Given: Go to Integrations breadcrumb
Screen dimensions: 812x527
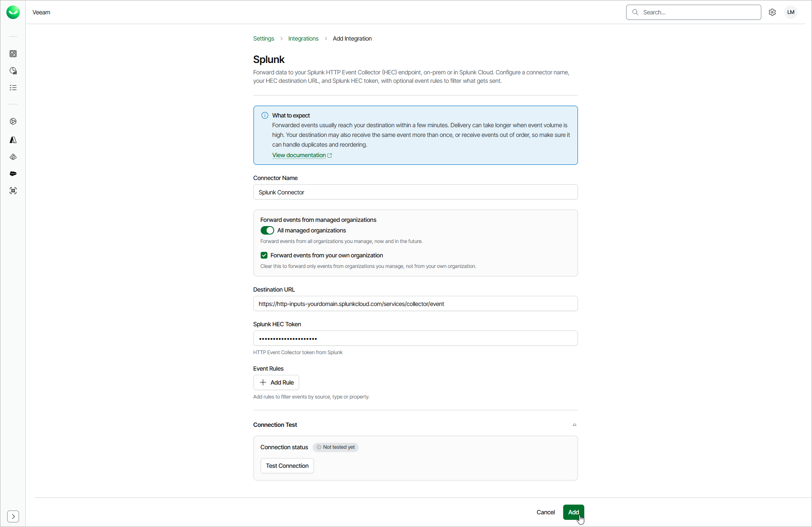Looking at the screenshot, I should click(x=303, y=38).
